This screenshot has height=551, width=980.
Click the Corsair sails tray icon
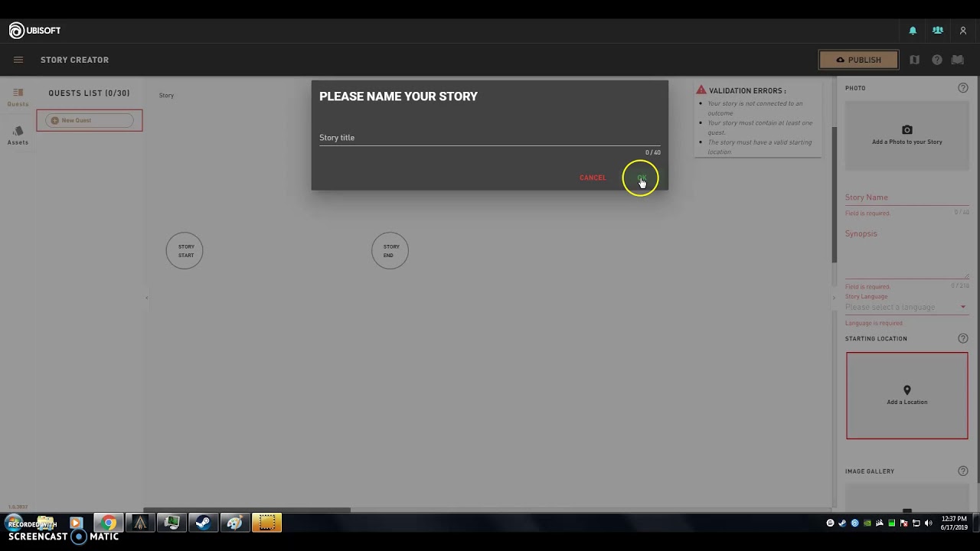(x=880, y=523)
